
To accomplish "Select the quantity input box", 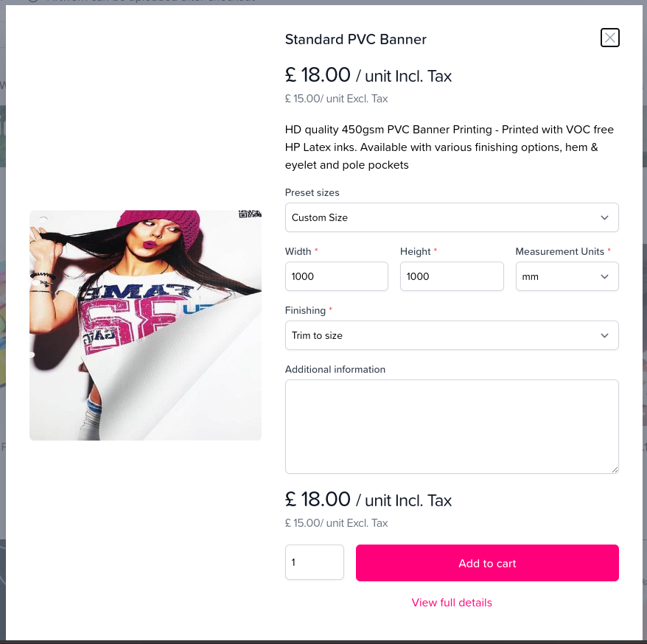I will [x=314, y=562].
